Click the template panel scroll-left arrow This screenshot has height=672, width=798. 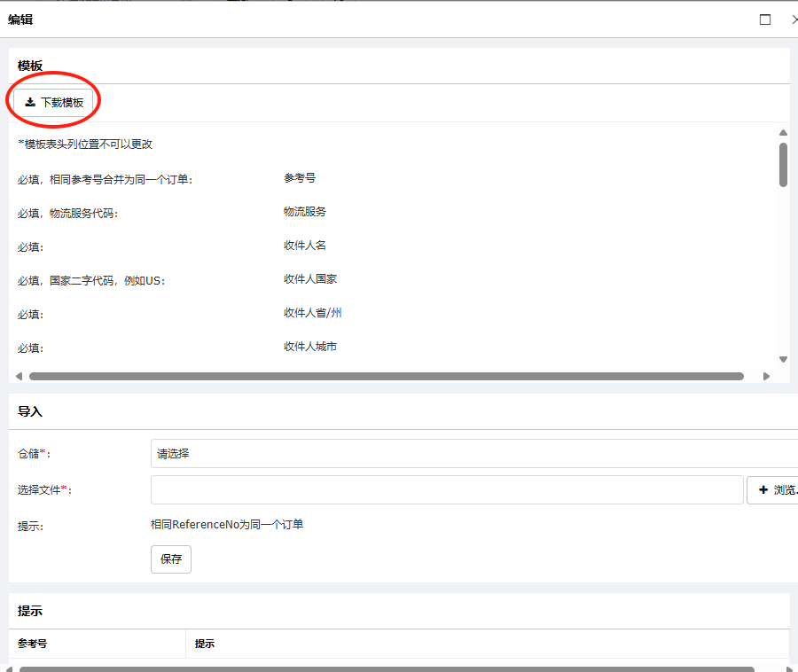coord(20,376)
